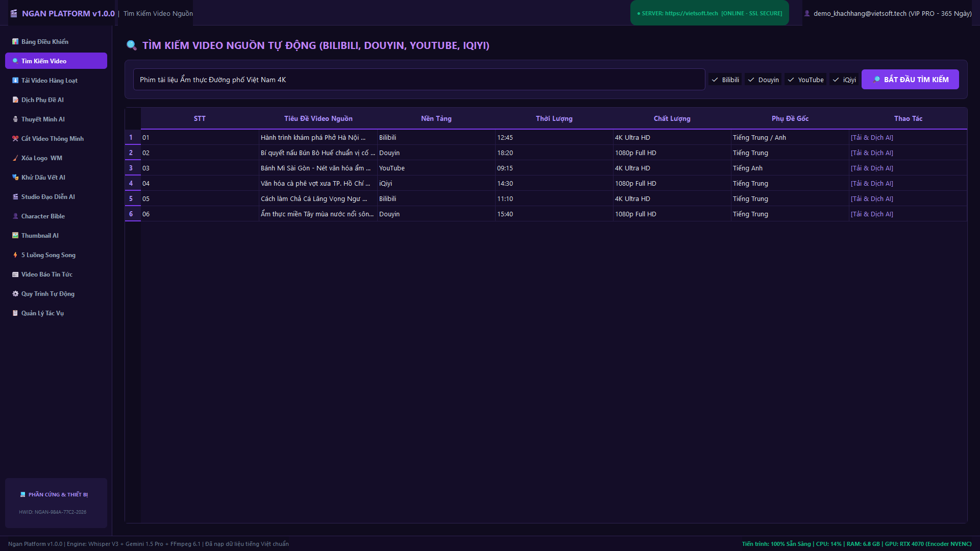Click the Video Báo Tin Tức newspaper icon
This screenshot has height=551, width=980.
click(15, 274)
